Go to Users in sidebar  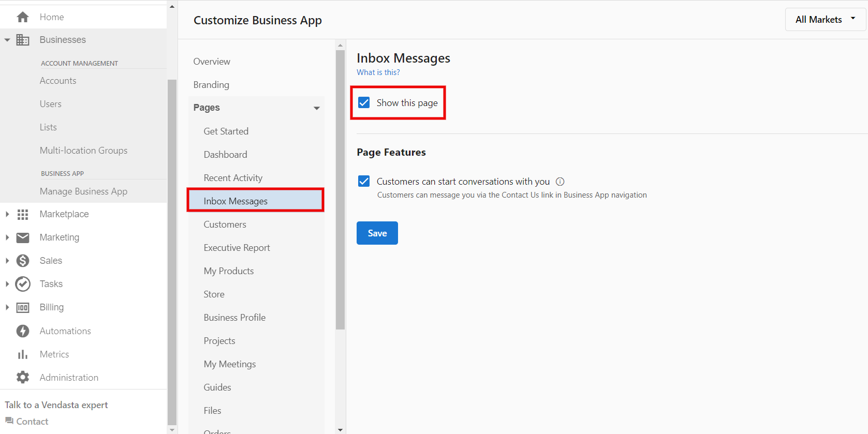[51, 104]
